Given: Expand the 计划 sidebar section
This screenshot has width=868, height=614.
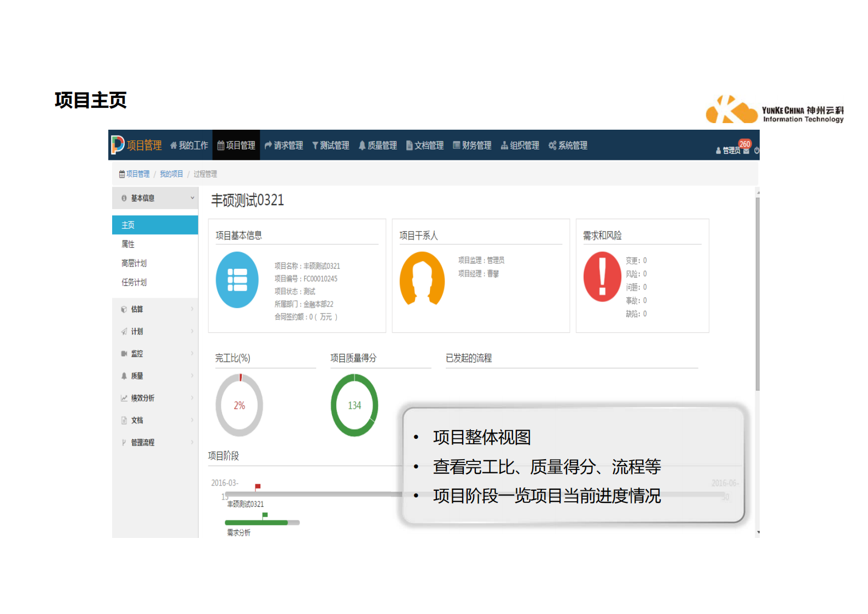Looking at the screenshot, I should coord(155,332).
